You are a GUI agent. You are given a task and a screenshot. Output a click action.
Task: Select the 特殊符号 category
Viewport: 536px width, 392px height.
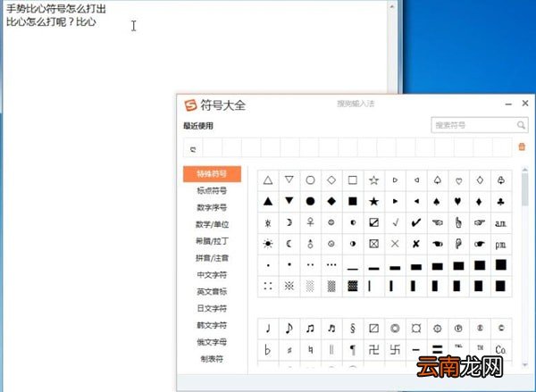point(212,174)
